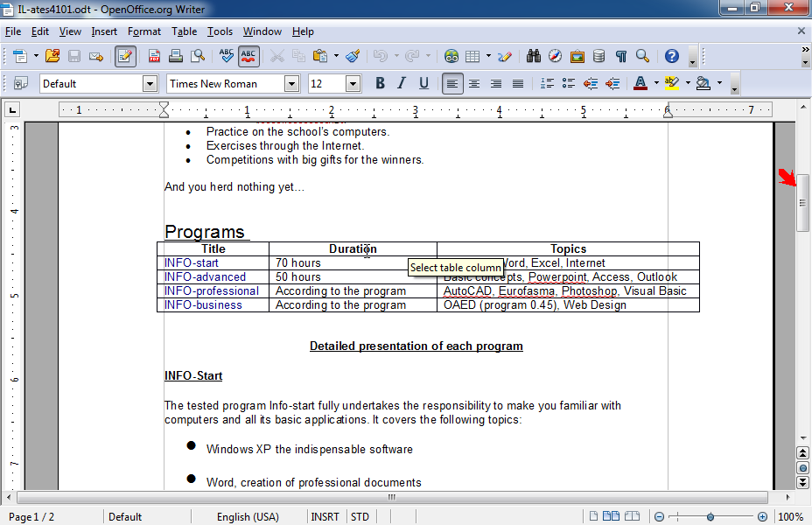Export directly as PDF icon
The height and width of the screenshot is (525, 812).
pos(154,56)
